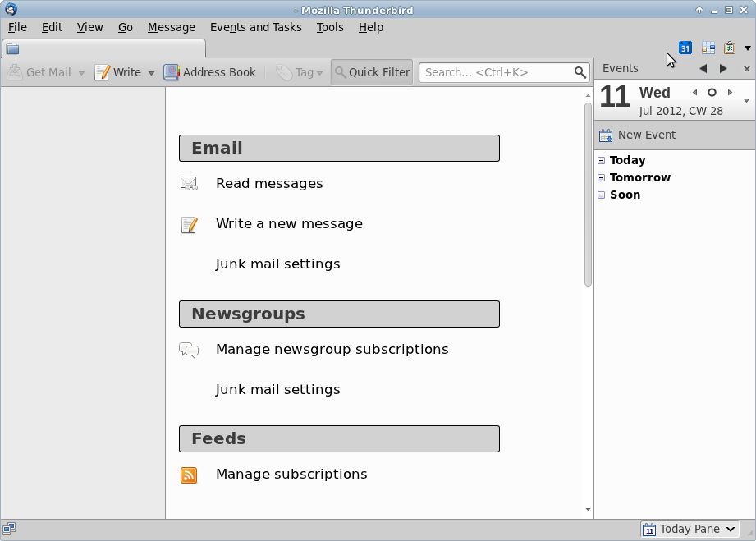Open the list all tabs dropdown arrow
The image size is (756, 541).
(x=747, y=48)
